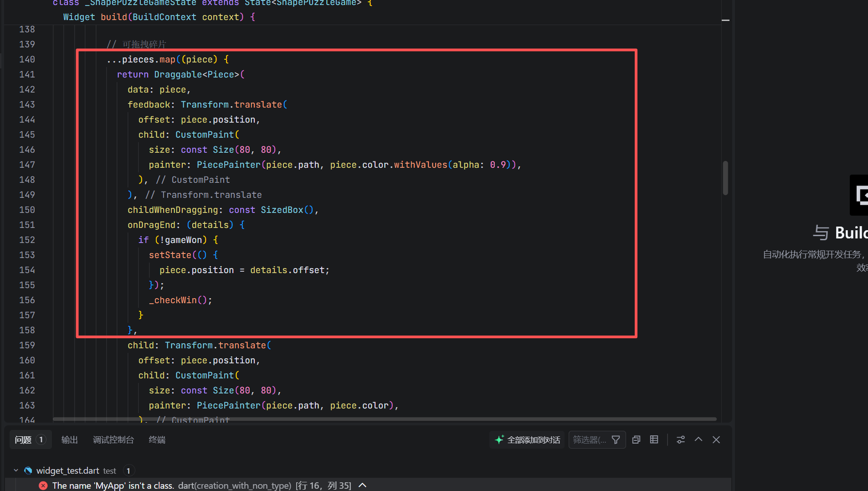Click 'Transform.translate' on line 143
868x491 pixels.
[x=231, y=104]
